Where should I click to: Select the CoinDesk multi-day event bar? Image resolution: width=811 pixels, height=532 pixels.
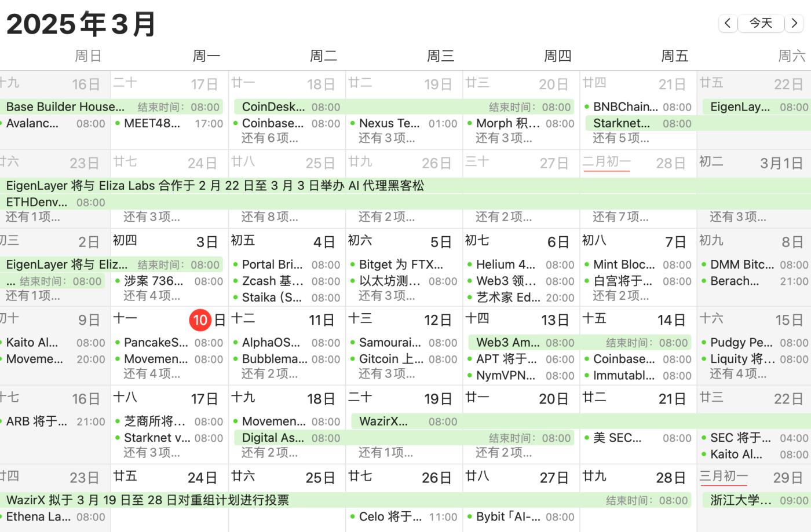click(273, 107)
